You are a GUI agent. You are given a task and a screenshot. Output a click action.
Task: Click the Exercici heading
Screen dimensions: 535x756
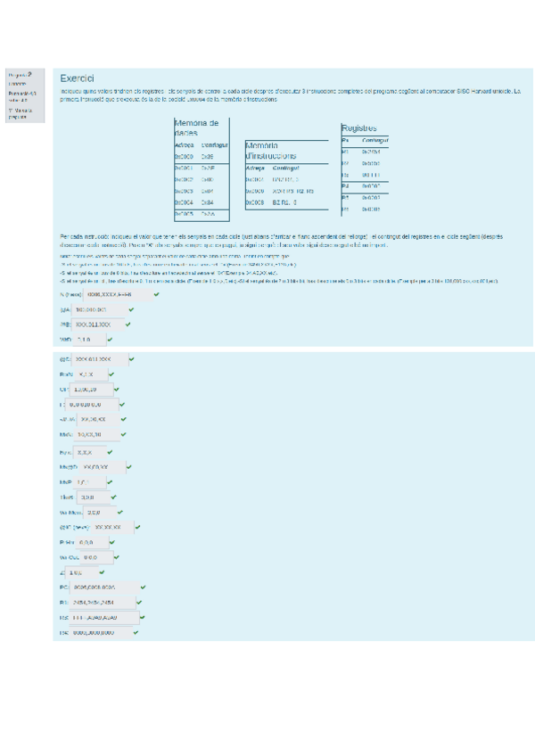pos(78,78)
